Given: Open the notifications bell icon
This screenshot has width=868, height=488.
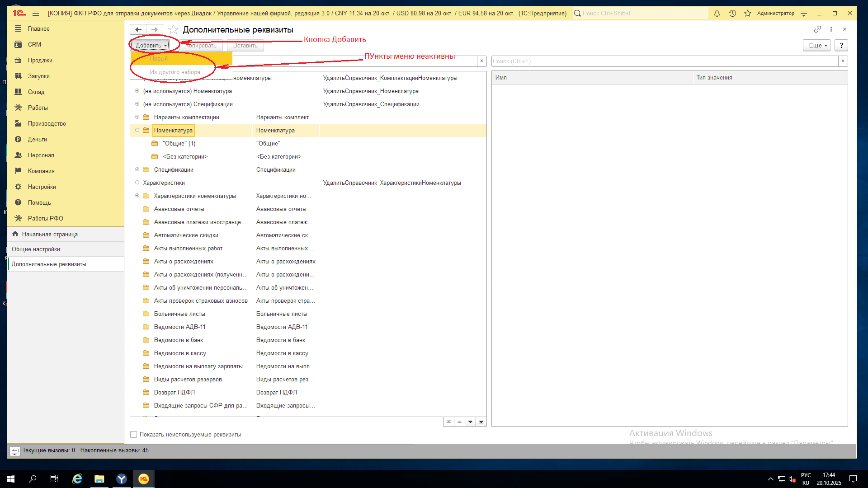Looking at the screenshot, I should 717,14.
